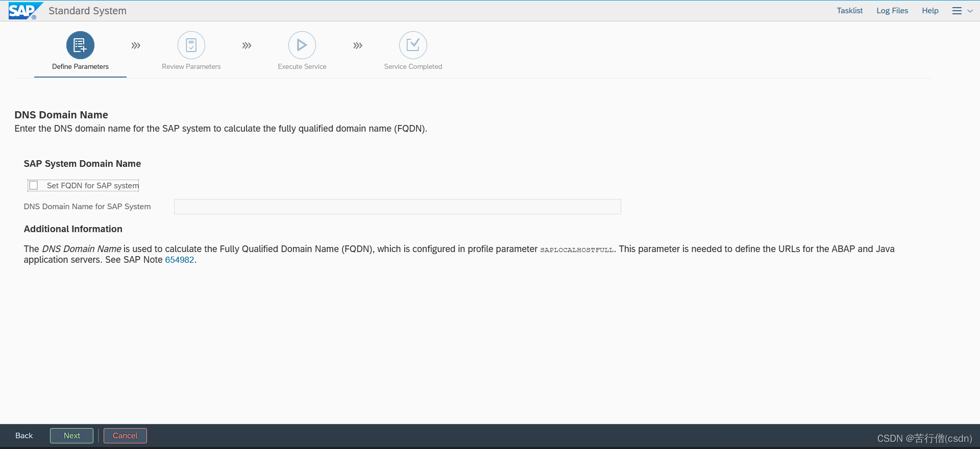The image size is (980, 449).
Task: Click the DNS Domain Name heading
Action: 61,115
